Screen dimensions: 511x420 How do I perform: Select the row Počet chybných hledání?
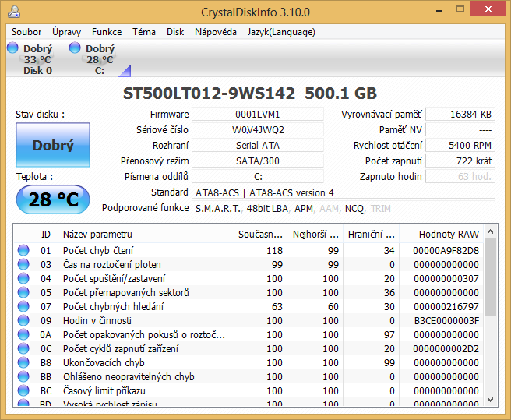point(113,306)
